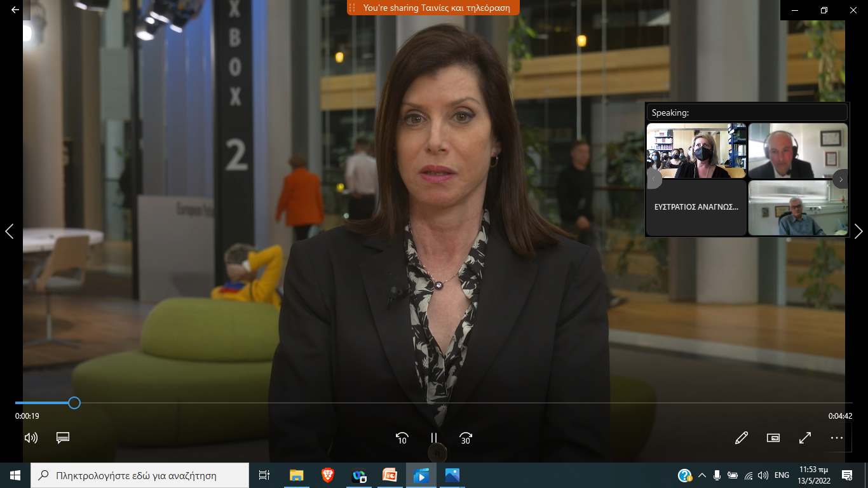Viewport: 868px width, 488px height.
Task: Open Brave browser from the taskbar
Action: [x=327, y=475]
